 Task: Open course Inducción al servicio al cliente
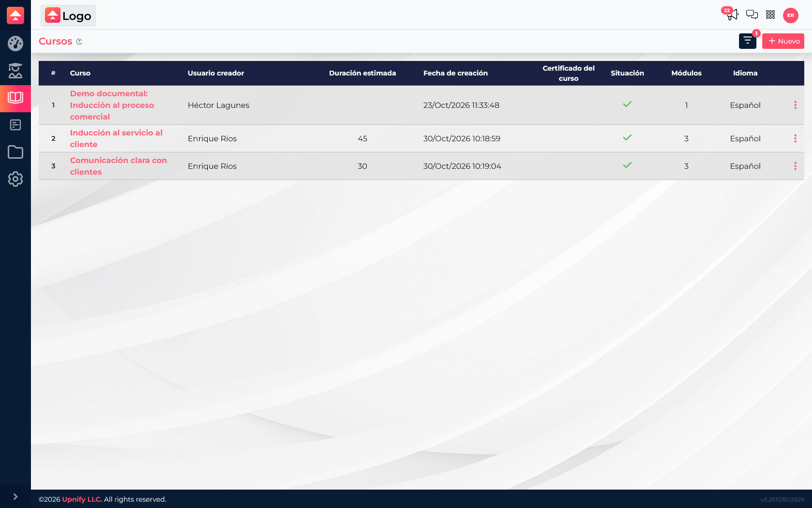pyautogui.click(x=116, y=138)
